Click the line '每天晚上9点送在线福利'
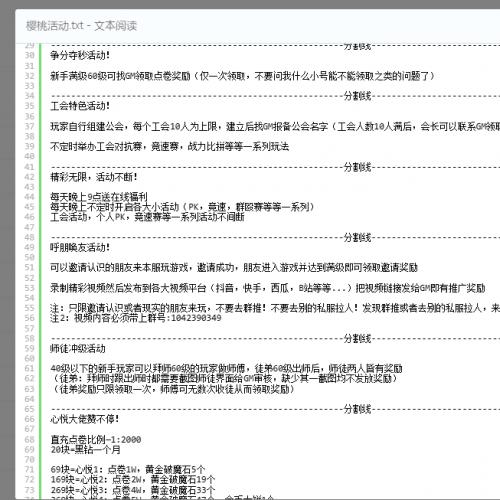Viewport: 500px width, 500px height. pyautogui.click(x=99, y=197)
